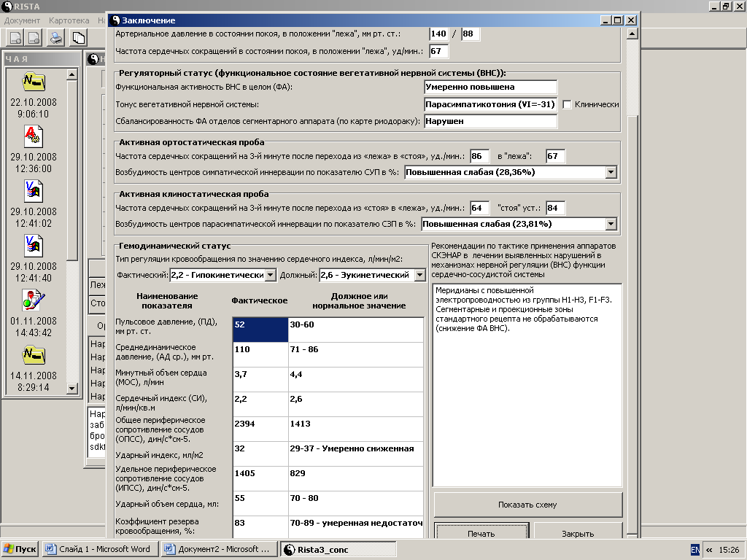The height and width of the screenshot is (560, 747).
Task: Click the circulation reserve coefficient cell 83
Action: 260,528
